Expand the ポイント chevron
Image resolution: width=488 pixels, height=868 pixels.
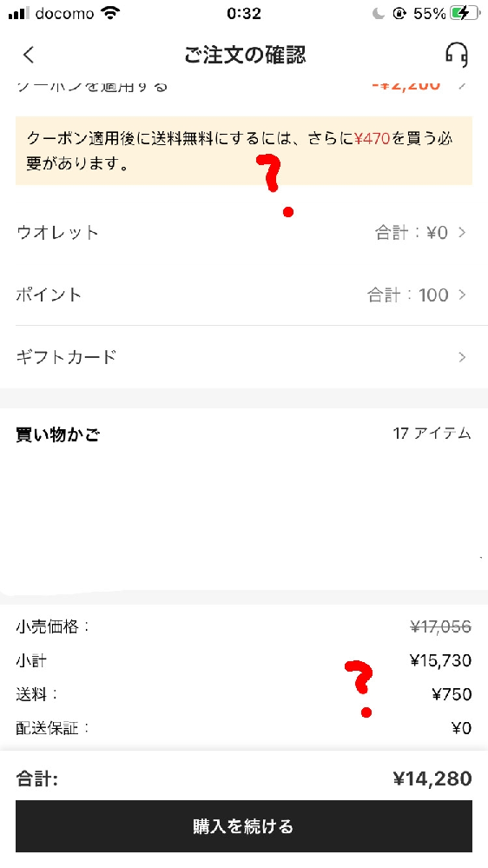[462, 295]
